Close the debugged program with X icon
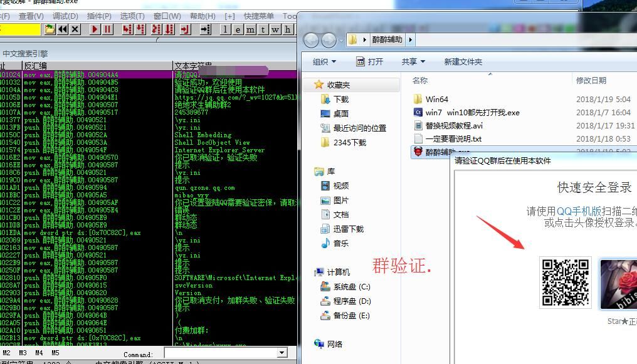 [75, 29]
